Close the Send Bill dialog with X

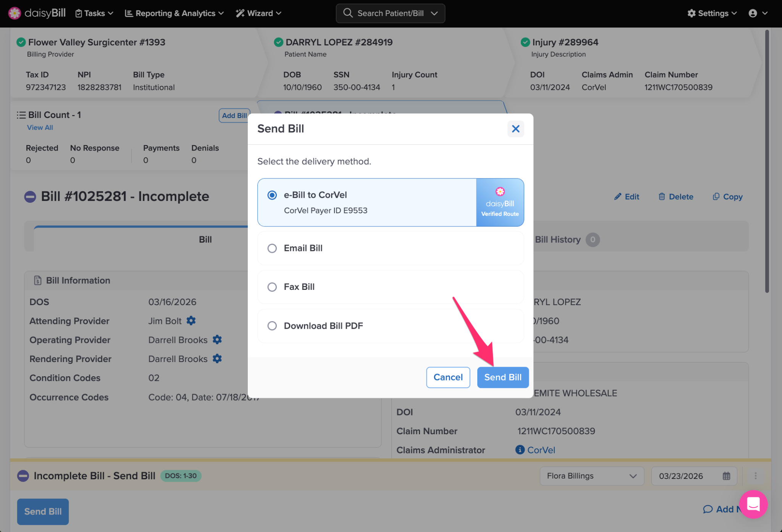[515, 129]
